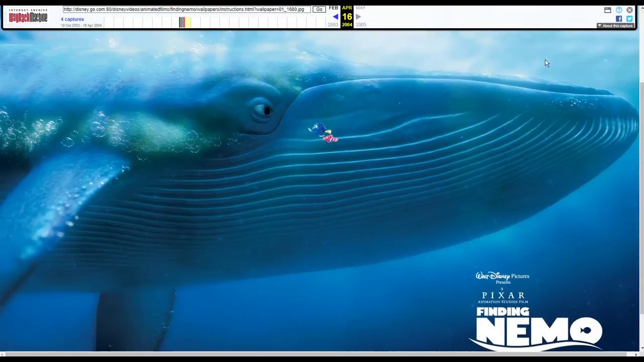Click the highlighted capture bars on timeline
Image resolution: width=644 pixels, height=362 pixels.
[184, 22]
